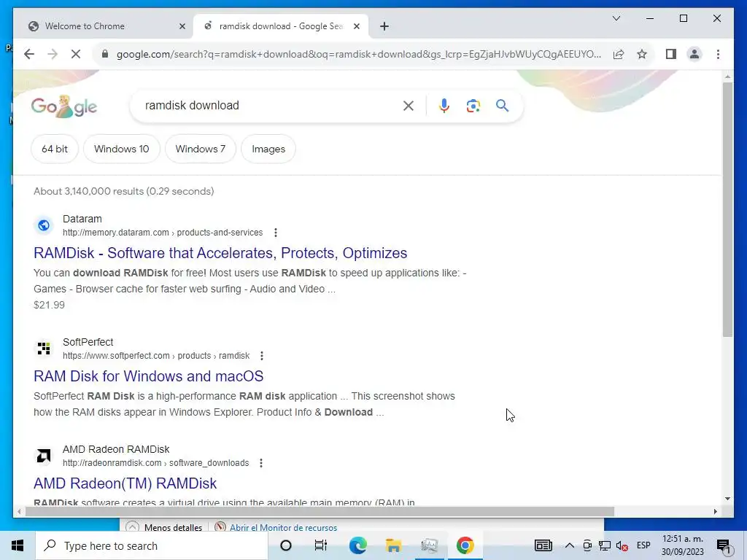Filter results by Windows 10
The image size is (747, 560).
122,149
